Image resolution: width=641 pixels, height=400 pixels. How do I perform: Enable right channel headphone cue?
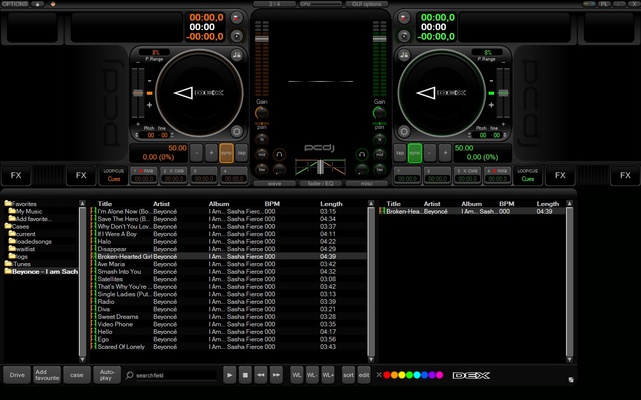coord(362,155)
